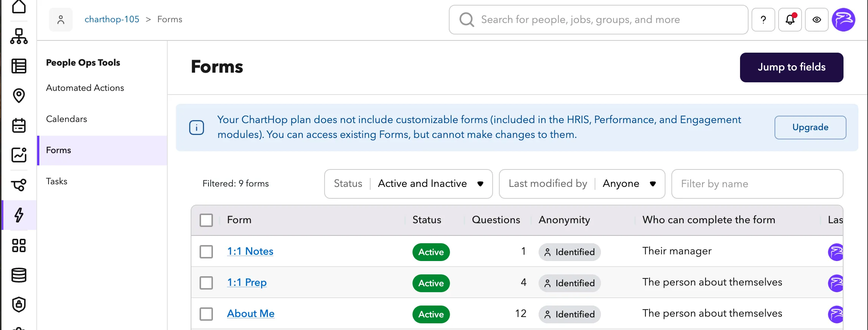This screenshot has height=330, width=868.
Task: Open the Apps grid icon
Action: tap(19, 245)
